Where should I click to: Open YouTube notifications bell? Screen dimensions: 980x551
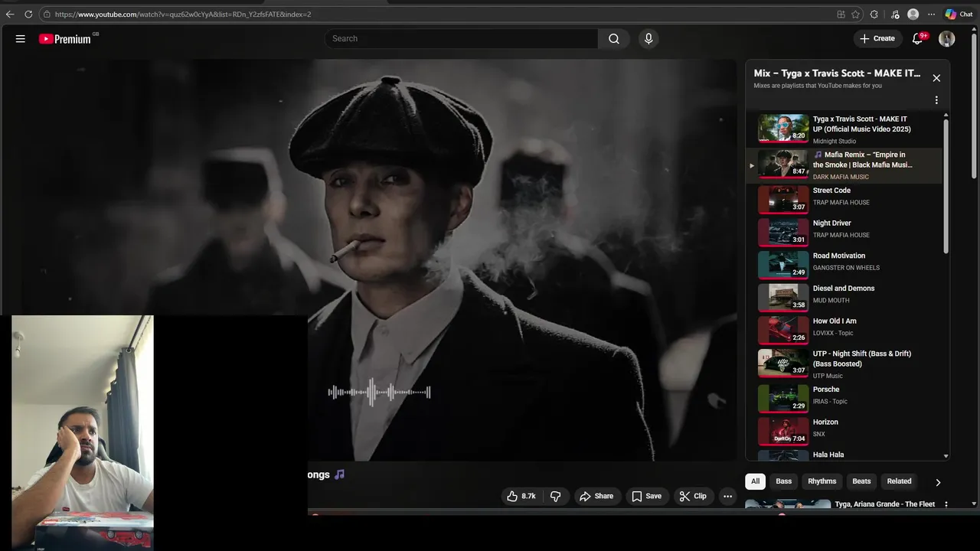pyautogui.click(x=918, y=39)
